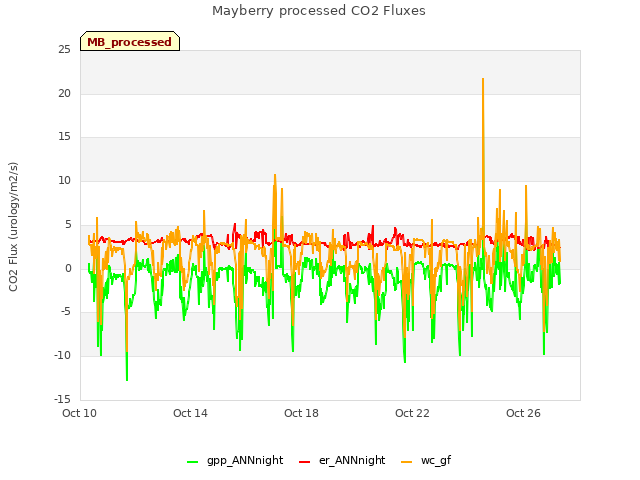
Task: Click the y-axis value 15
Action: tap(64, 137)
